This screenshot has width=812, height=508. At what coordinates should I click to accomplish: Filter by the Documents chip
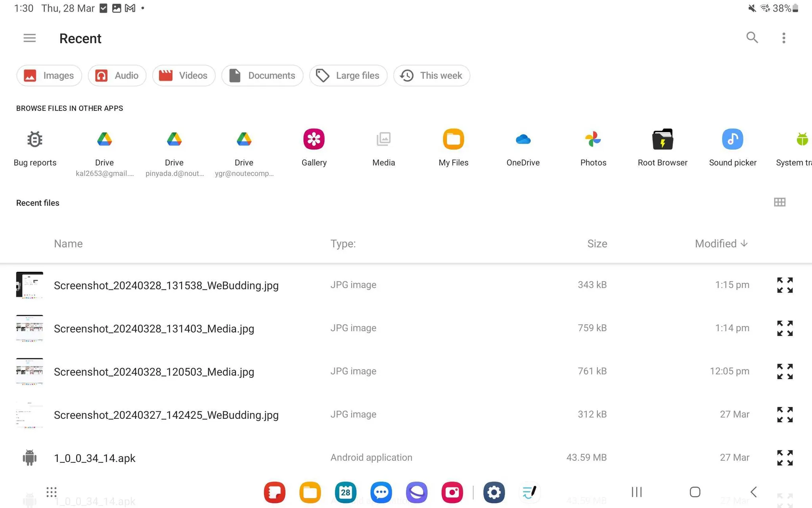pyautogui.click(x=262, y=75)
